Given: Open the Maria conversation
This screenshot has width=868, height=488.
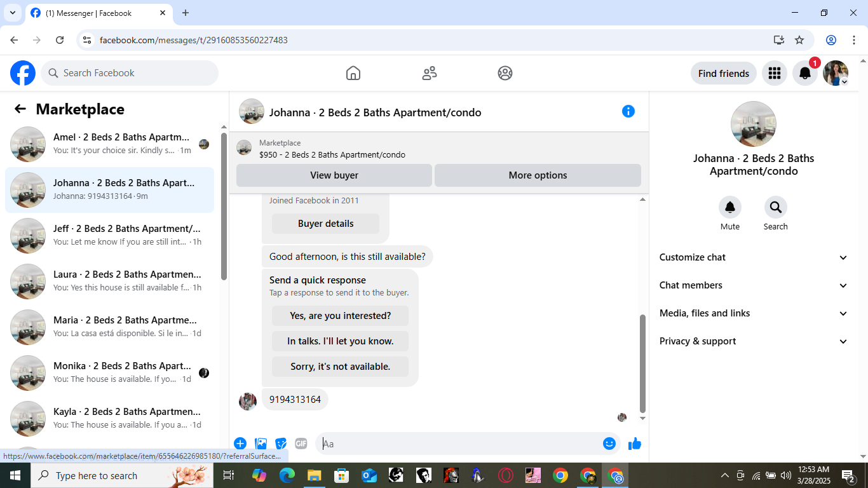Looking at the screenshot, I should [x=109, y=327].
